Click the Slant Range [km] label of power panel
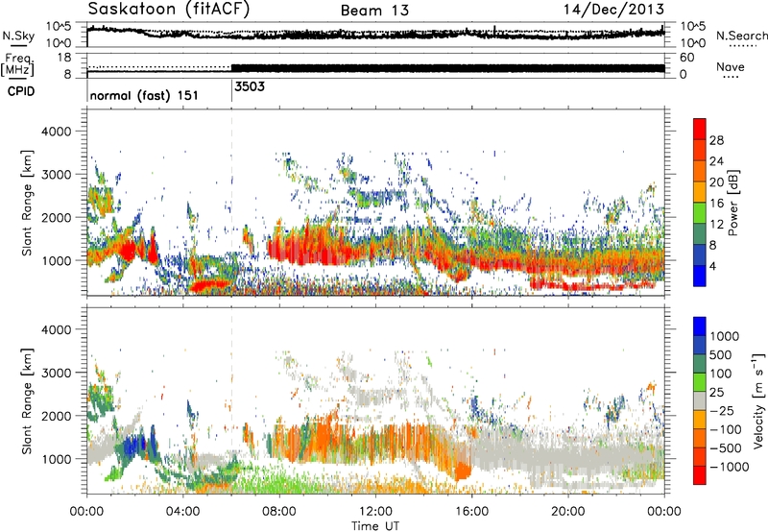The image size is (768, 532). coord(27,203)
